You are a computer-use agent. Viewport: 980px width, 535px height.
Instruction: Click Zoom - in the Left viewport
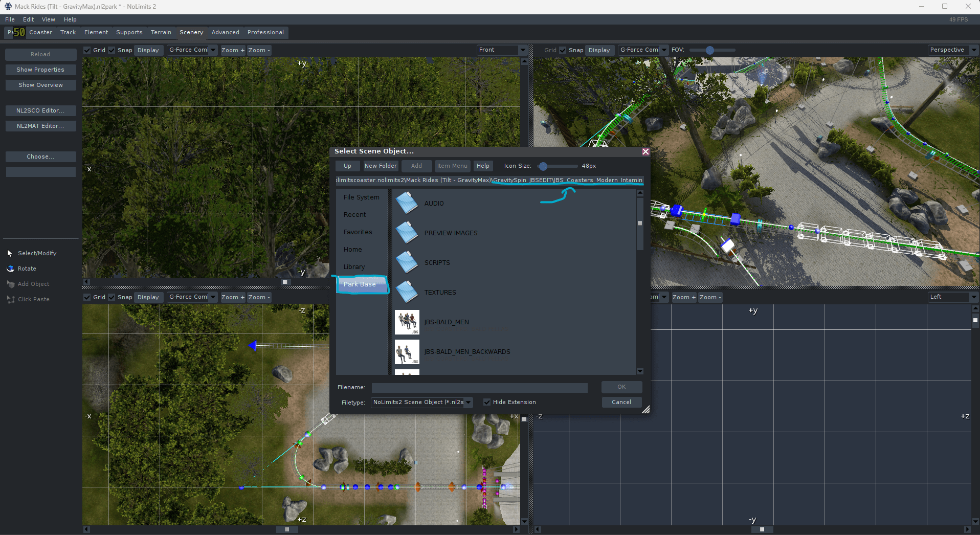710,297
